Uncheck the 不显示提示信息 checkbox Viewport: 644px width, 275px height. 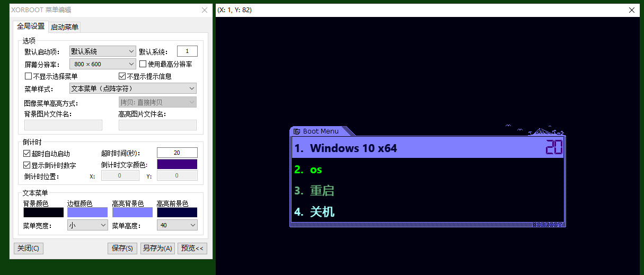[122, 76]
